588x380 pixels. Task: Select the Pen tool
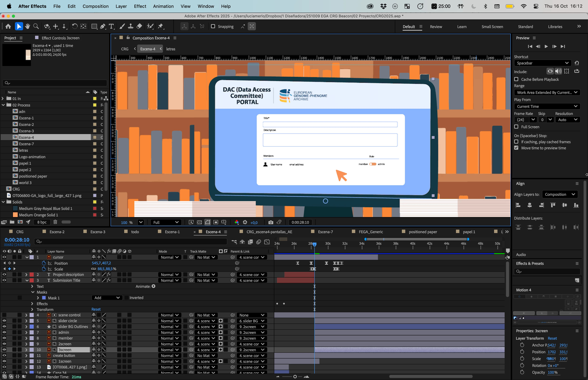click(x=103, y=26)
